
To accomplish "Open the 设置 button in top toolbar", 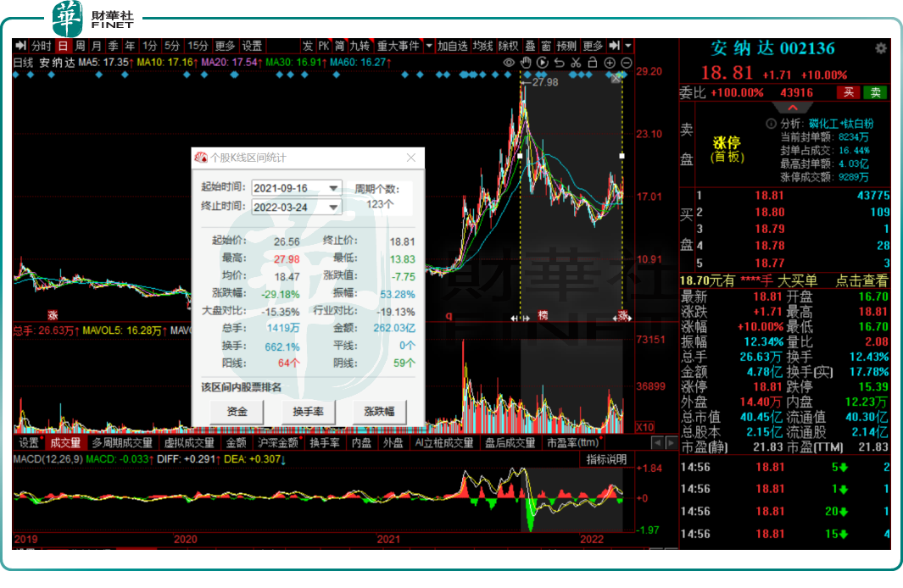I will pyautogui.click(x=252, y=46).
